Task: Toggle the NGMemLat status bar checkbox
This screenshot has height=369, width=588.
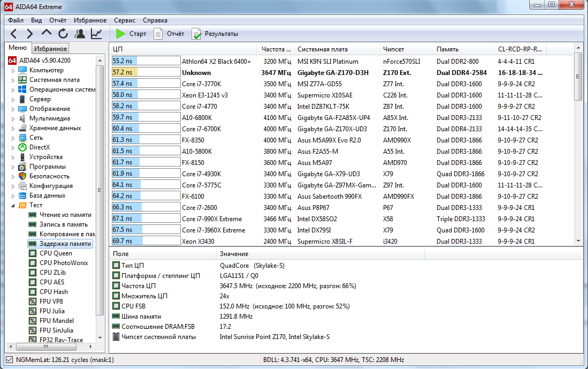Action: (10, 359)
